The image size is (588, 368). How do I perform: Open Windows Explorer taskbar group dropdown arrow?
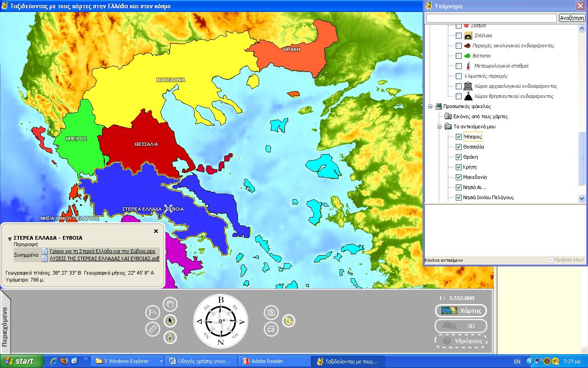[x=161, y=362]
